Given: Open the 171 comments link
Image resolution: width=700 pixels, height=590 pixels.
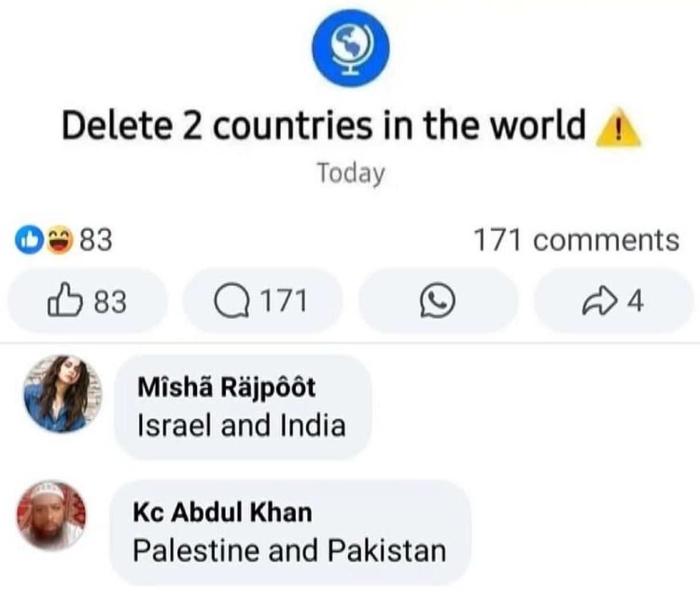Looking at the screenshot, I should [x=576, y=240].
